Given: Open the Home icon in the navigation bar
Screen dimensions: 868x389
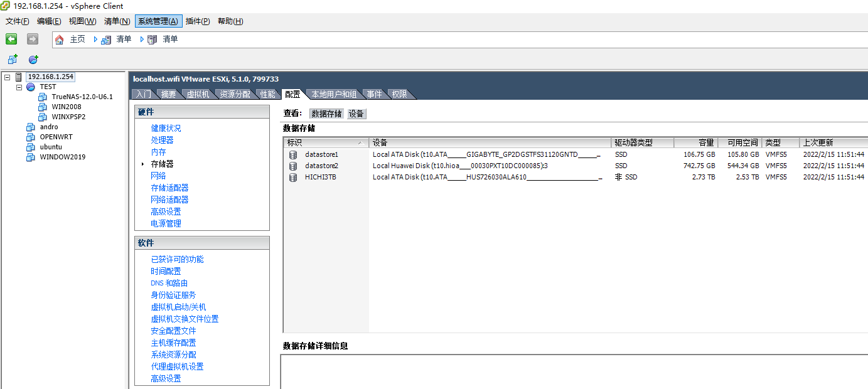Looking at the screenshot, I should [x=60, y=40].
